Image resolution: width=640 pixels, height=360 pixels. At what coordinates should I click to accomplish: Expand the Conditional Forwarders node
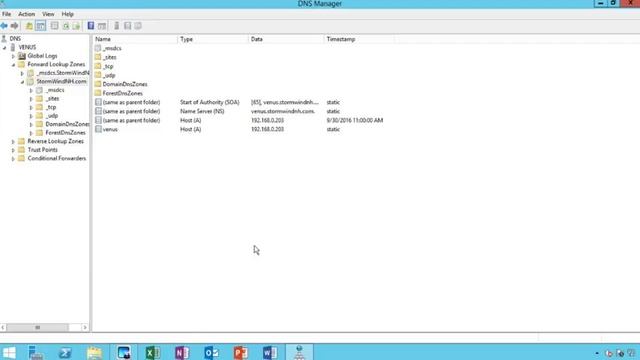pyautogui.click(x=13, y=159)
